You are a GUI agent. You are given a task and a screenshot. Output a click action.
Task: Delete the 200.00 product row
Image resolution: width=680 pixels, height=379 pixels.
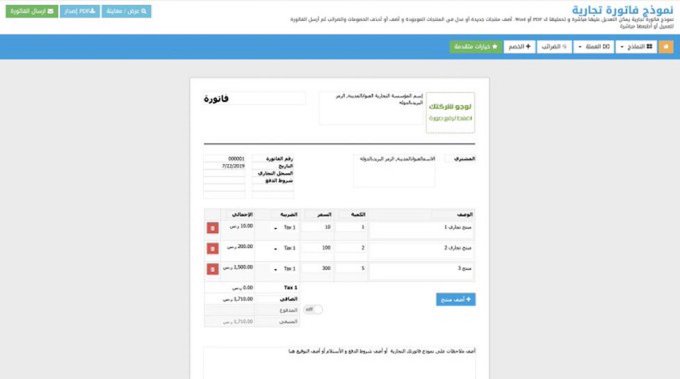(212, 248)
